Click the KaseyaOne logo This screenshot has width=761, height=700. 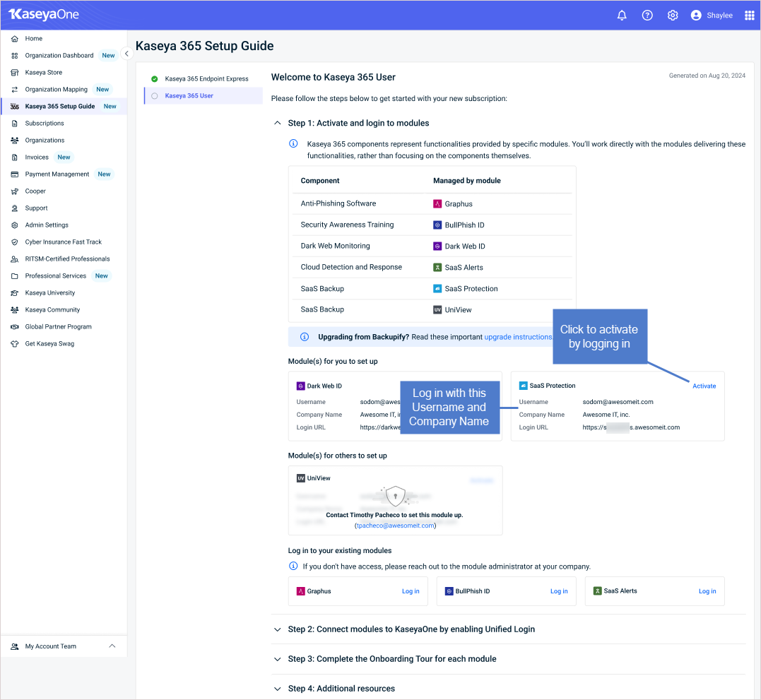pyautogui.click(x=44, y=15)
